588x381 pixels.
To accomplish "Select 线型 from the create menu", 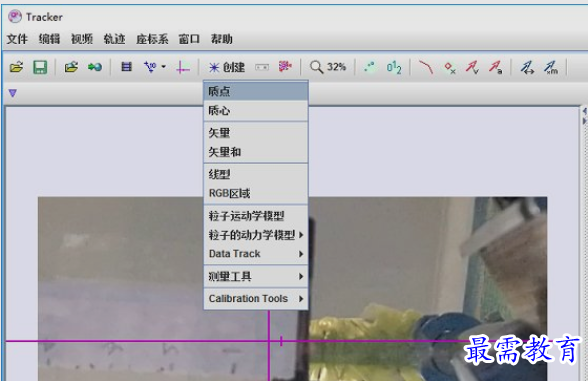I will click(x=256, y=174).
